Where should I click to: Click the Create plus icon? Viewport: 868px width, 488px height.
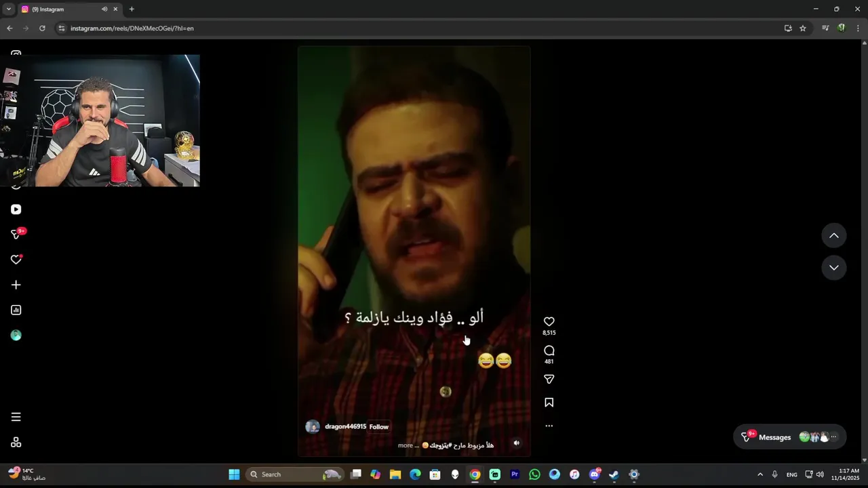coord(16,285)
